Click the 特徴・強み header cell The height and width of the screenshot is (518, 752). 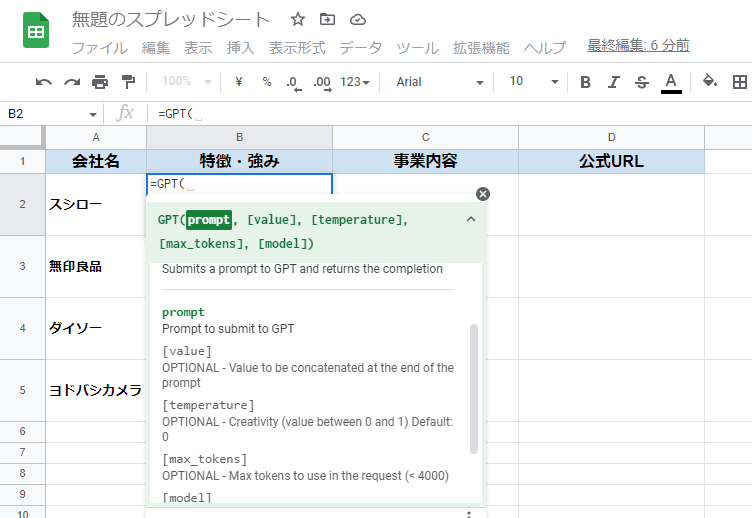click(239, 161)
